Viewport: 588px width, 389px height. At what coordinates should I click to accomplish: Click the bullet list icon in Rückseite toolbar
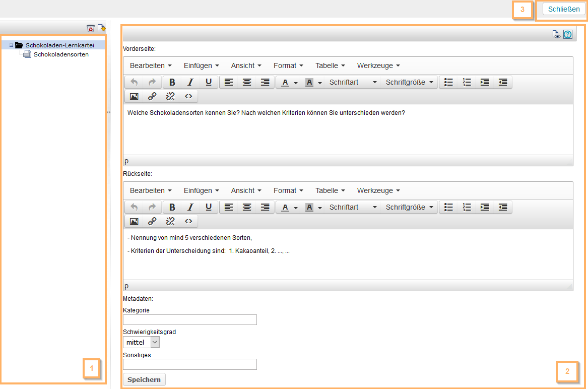click(448, 207)
